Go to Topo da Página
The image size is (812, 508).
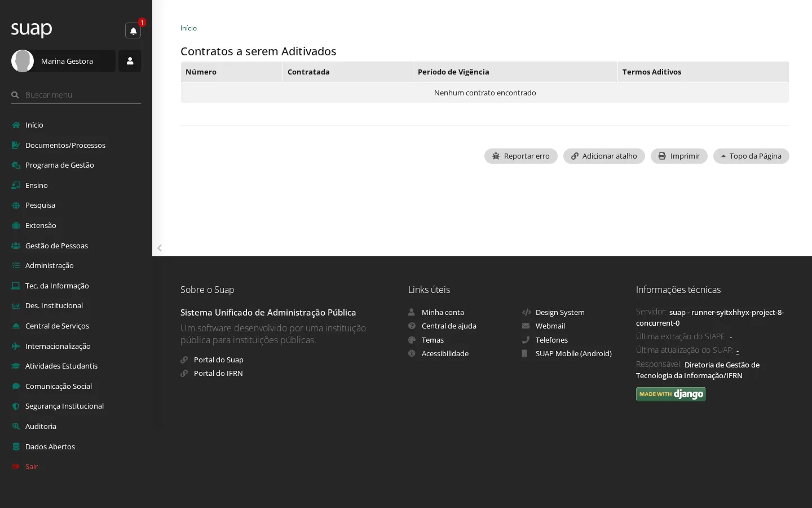751,156
